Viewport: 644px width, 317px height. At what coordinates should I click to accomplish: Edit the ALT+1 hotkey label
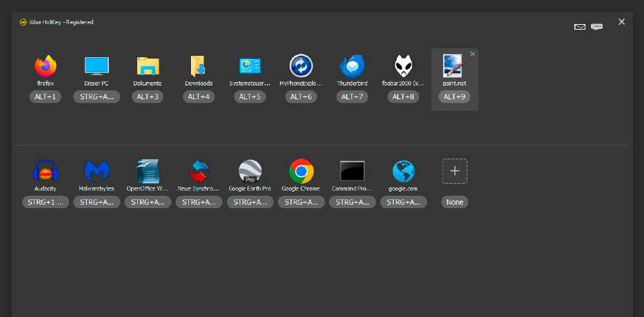[x=46, y=97]
